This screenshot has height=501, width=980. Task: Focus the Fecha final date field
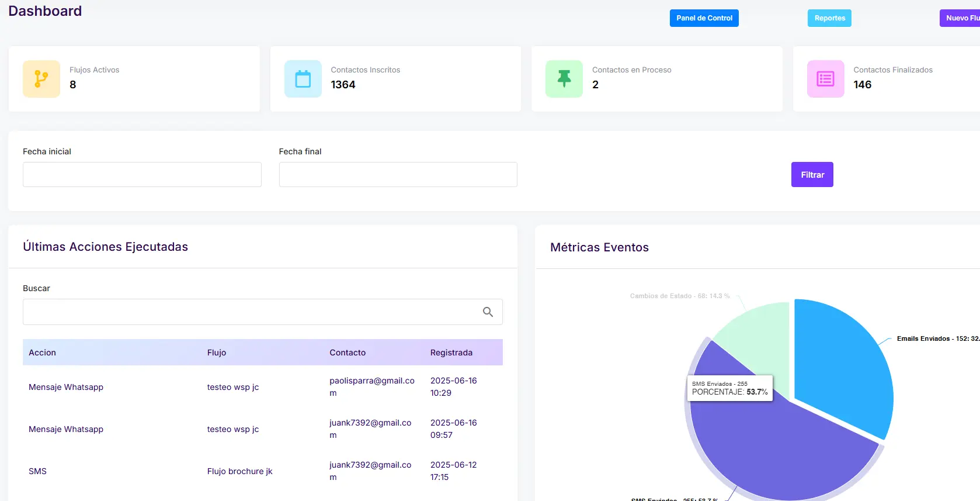tap(398, 175)
